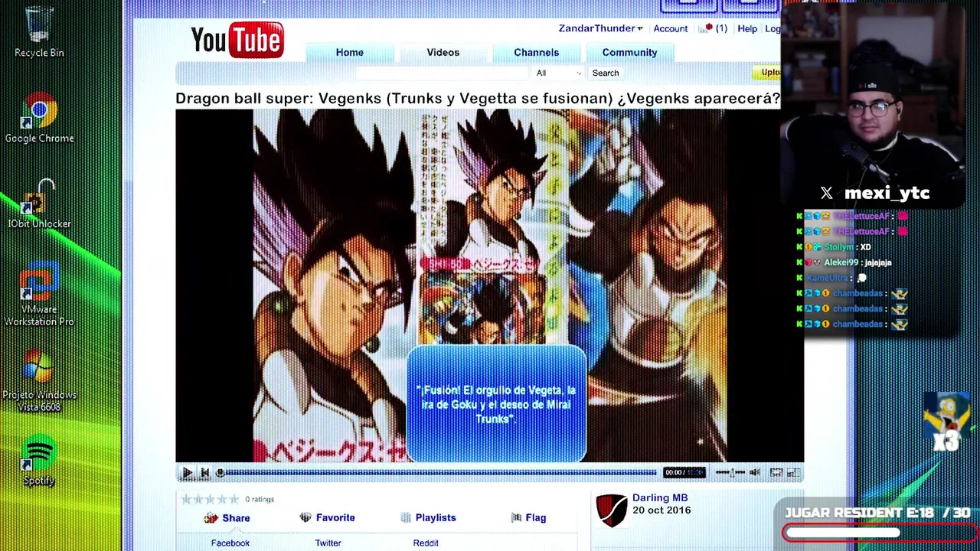The image size is (980, 551).
Task: Open the Spotify desktop shortcut
Action: click(x=39, y=461)
